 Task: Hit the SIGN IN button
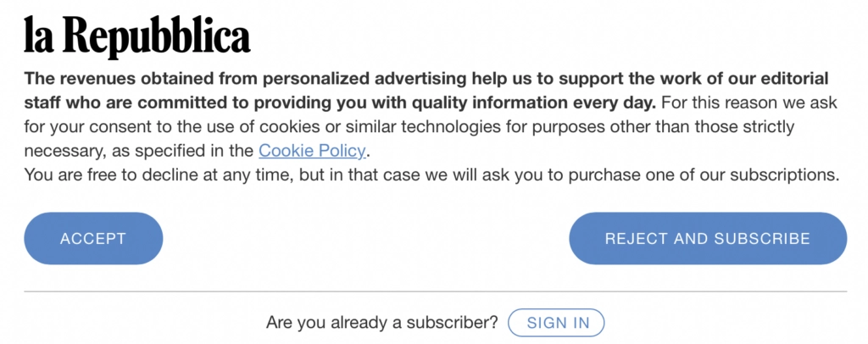click(556, 323)
